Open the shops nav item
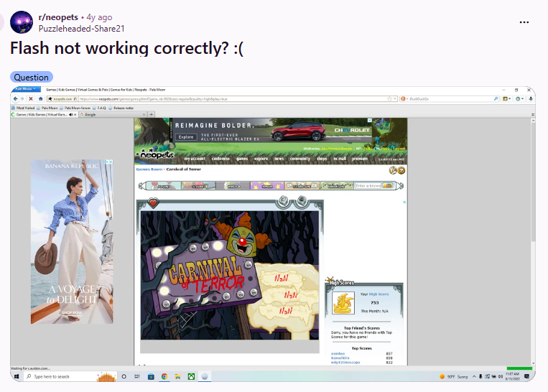This screenshot has width=548, height=392. tap(322, 159)
